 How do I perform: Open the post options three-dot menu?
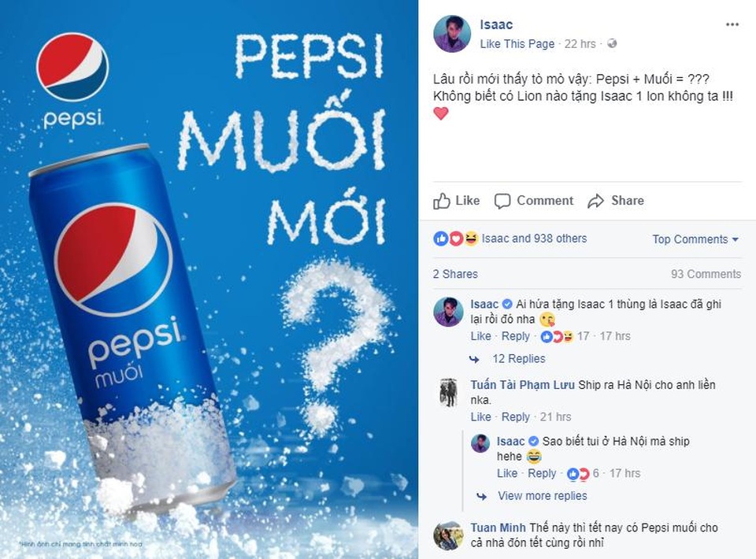[x=732, y=25]
